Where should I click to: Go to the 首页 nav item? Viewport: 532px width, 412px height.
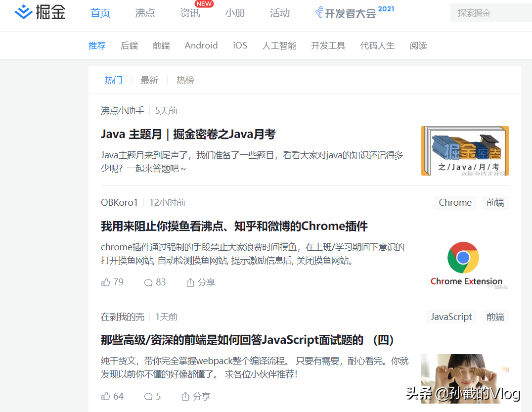pyautogui.click(x=100, y=13)
